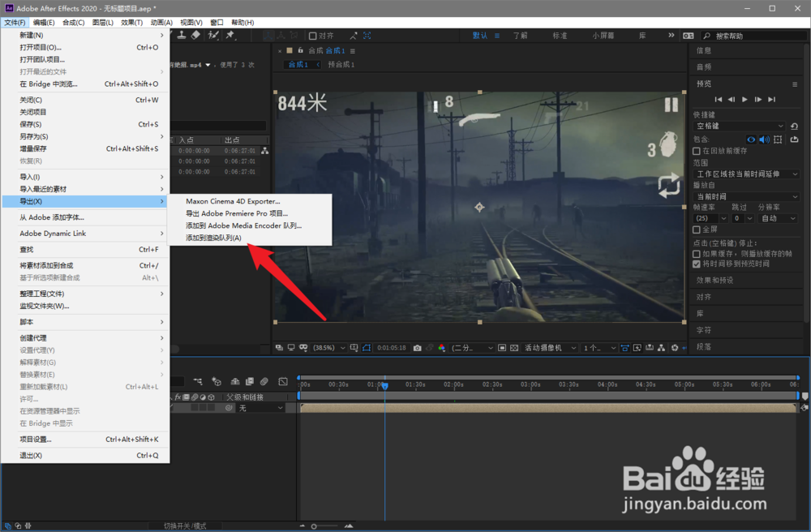Click the timeline zoom slider handle
This screenshot has height=532, width=811.
314,526
